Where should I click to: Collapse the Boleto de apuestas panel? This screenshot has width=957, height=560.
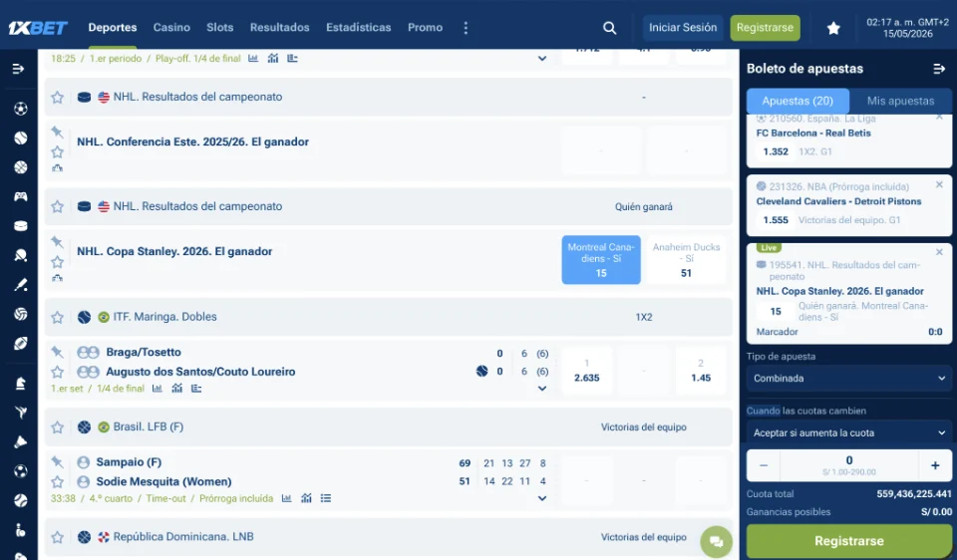coord(939,69)
